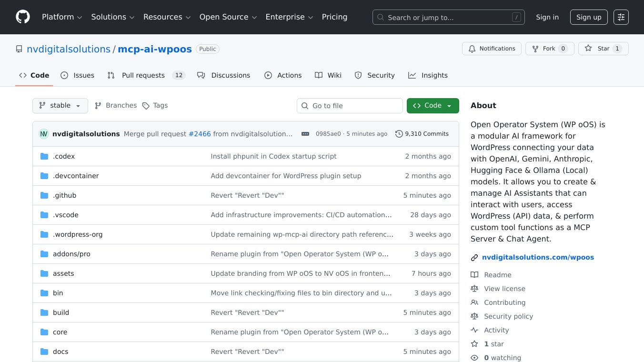
Task: Click the commit details ellipsis icon
Action: pos(305,134)
